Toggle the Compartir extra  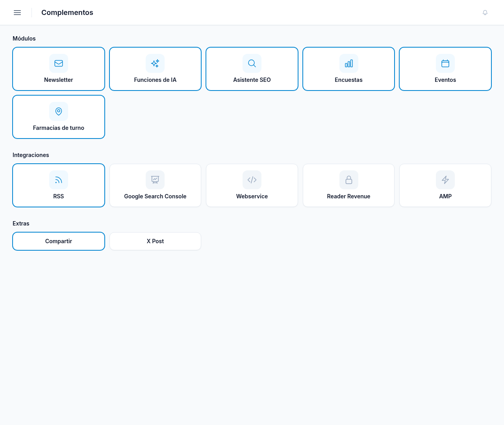tap(59, 241)
